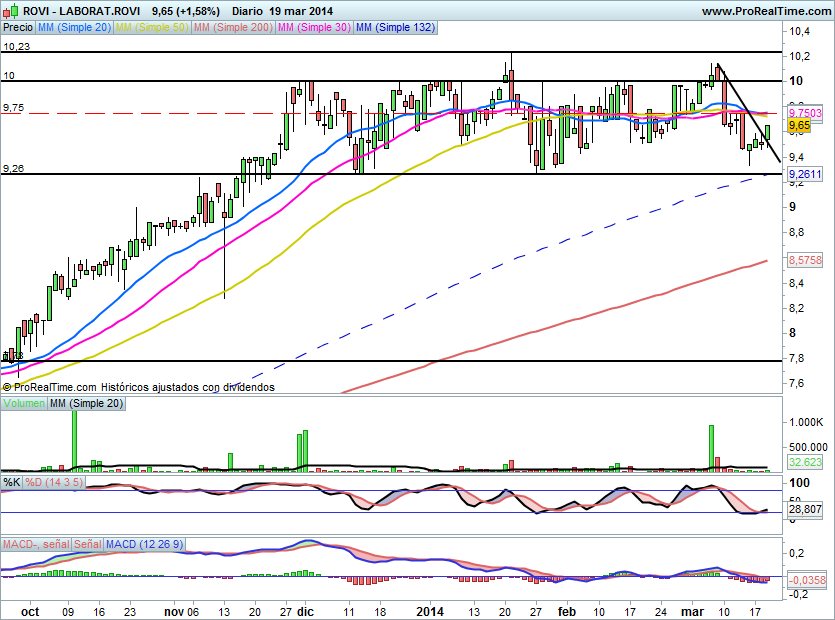
Task: Select the Precio indicator label
Action: click(x=18, y=28)
